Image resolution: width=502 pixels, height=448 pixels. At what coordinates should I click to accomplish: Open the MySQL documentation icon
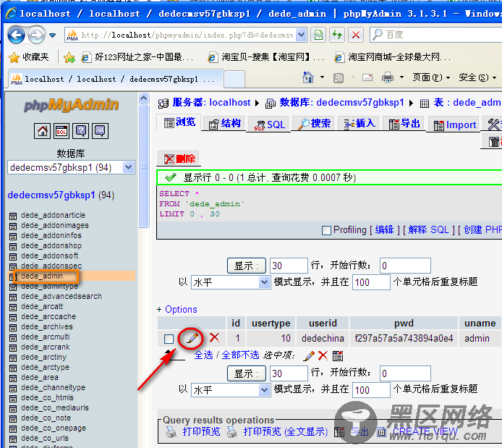pyautogui.click(x=101, y=131)
